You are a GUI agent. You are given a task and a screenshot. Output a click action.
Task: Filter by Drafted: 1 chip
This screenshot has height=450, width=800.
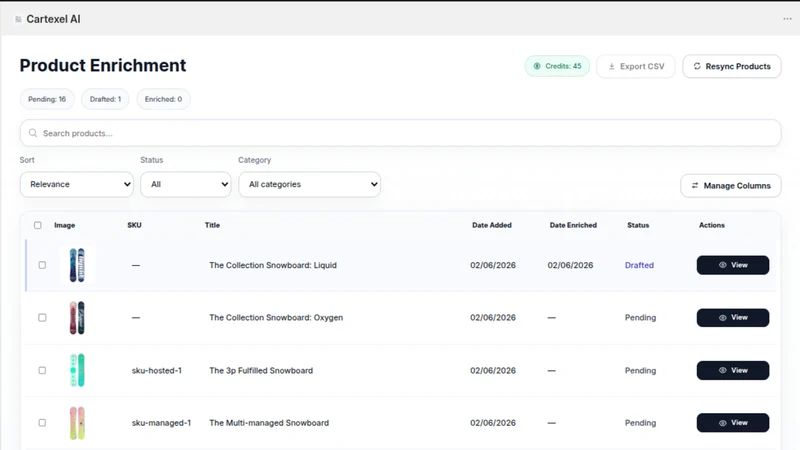click(x=105, y=99)
